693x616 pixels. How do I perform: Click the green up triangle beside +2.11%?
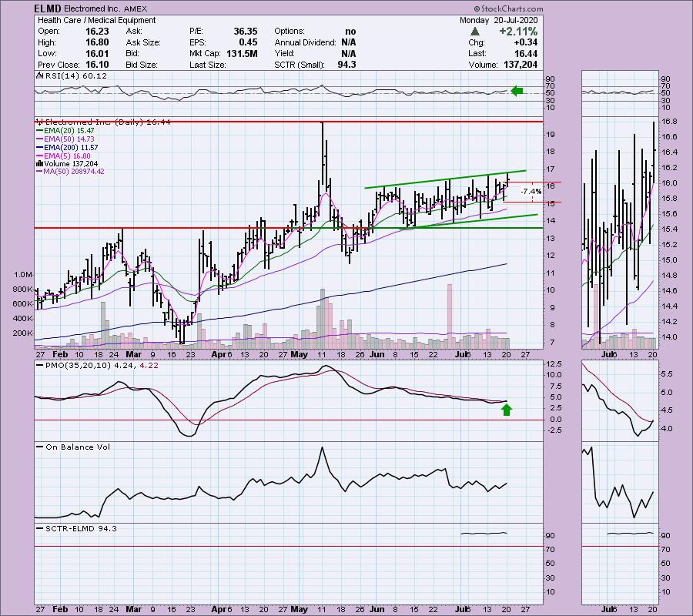point(474,32)
